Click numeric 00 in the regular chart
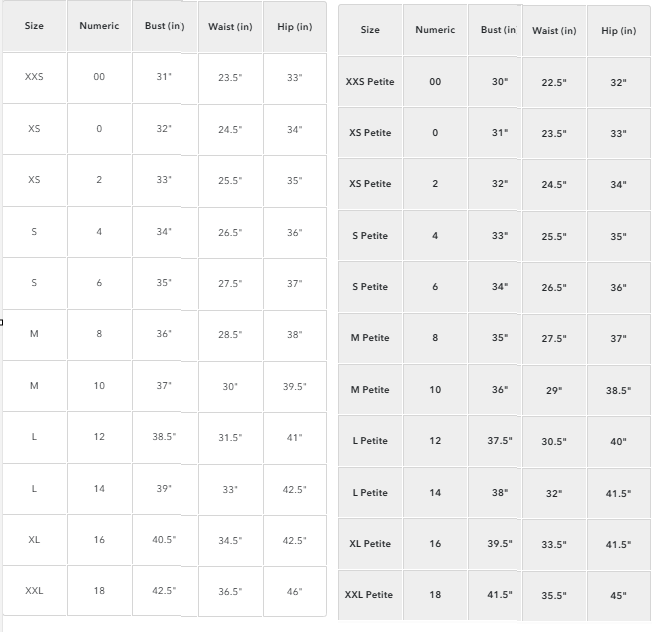This screenshot has width=660, height=632. coord(99,77)
